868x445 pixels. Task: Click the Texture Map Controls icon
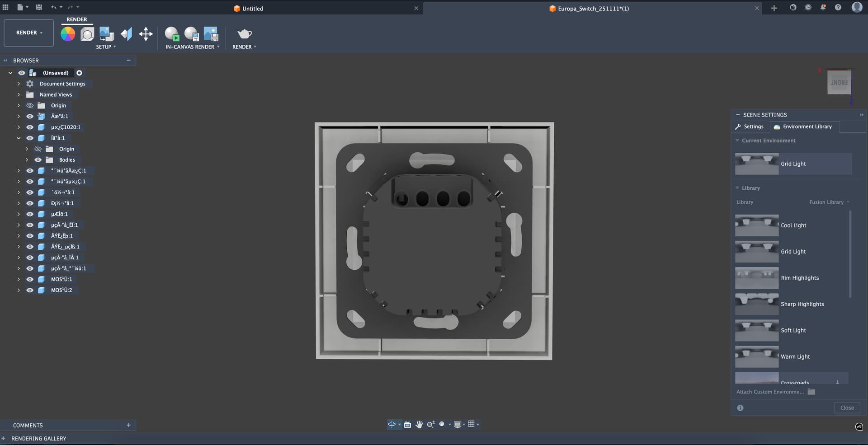coord(127,34)
